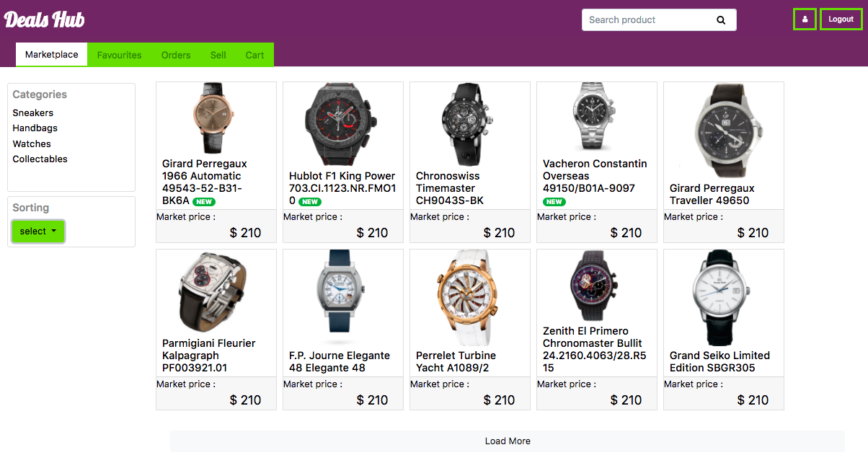868x463 pixels.
Task: Focus the Search product field
Action: 645,20
